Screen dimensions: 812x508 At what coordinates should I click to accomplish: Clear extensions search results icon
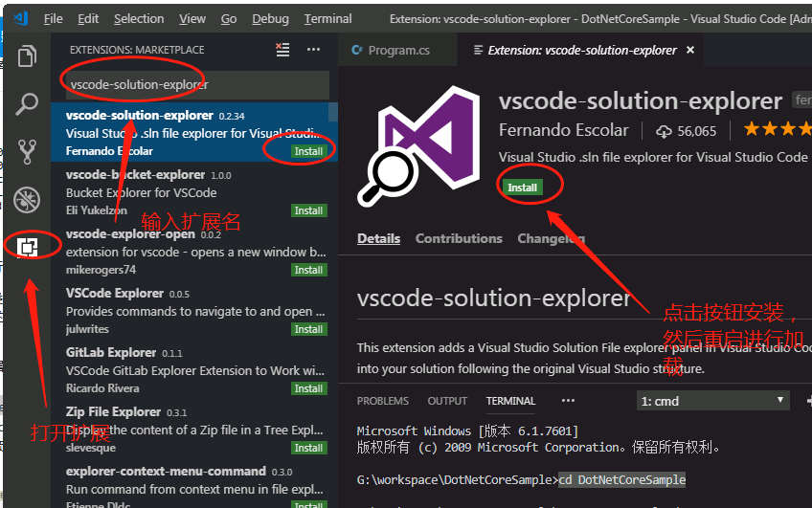(282, 50)
